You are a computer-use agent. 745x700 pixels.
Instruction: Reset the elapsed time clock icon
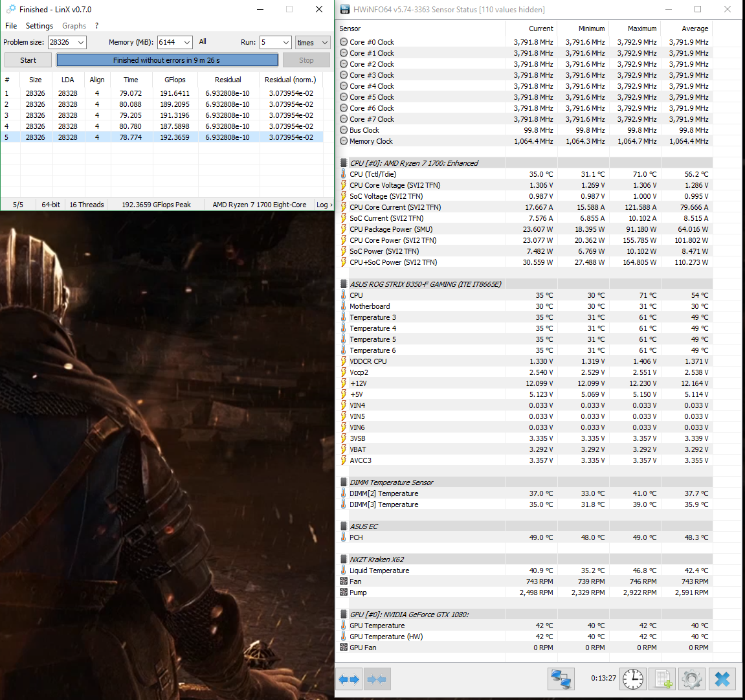coord(633,679)
